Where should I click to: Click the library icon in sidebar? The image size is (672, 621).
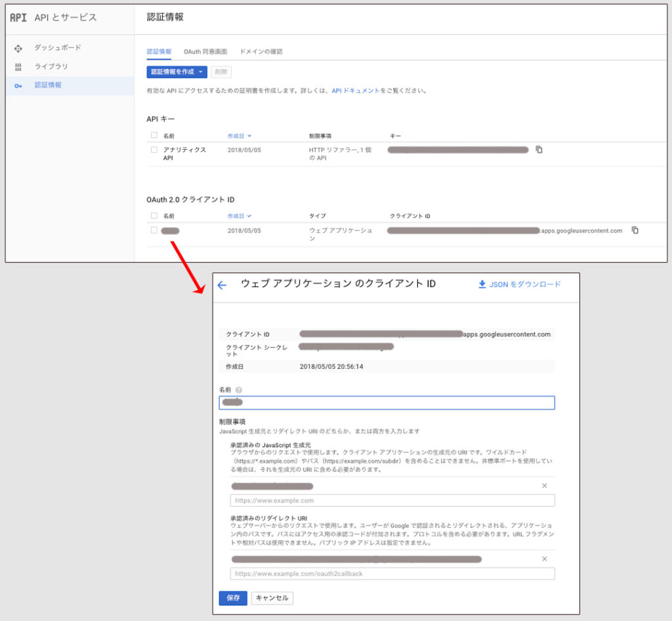point(18,67)
